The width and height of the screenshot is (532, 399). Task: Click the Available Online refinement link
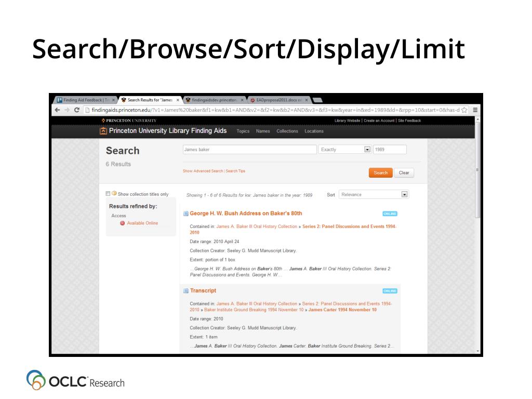tap(142, 223)
